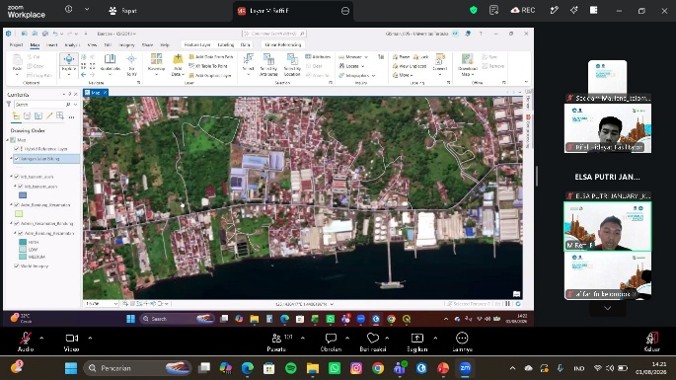Click Kaluar leave meeting button

(652, 342)
